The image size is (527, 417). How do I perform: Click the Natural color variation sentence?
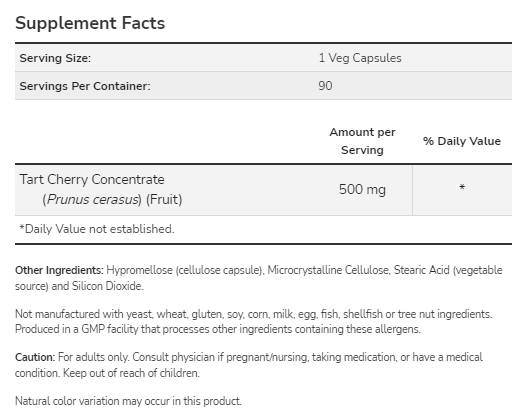coord(128,401)
